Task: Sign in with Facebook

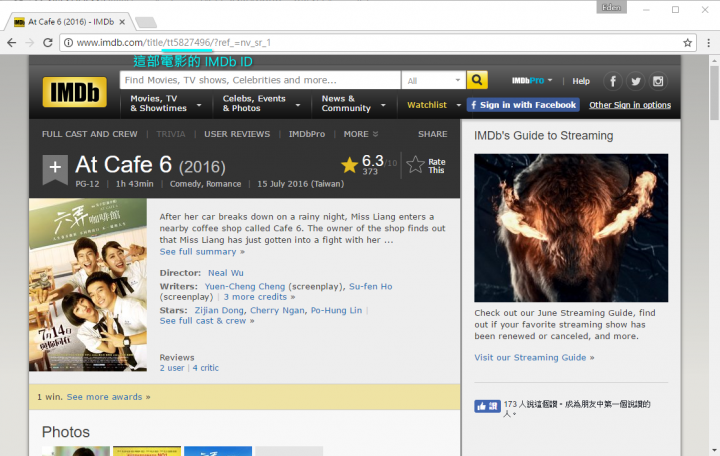Action: pyautogui.click(x=523, y=105)
